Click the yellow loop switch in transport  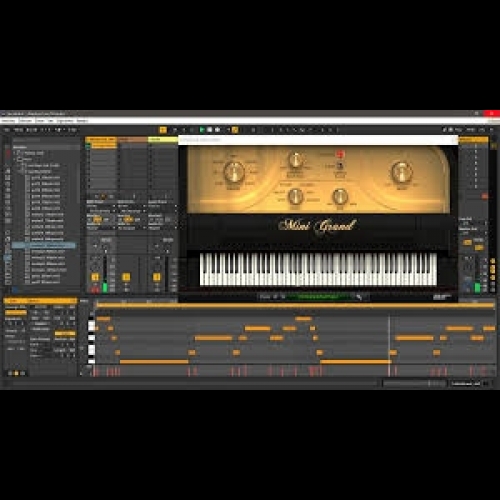click(235, 130)
